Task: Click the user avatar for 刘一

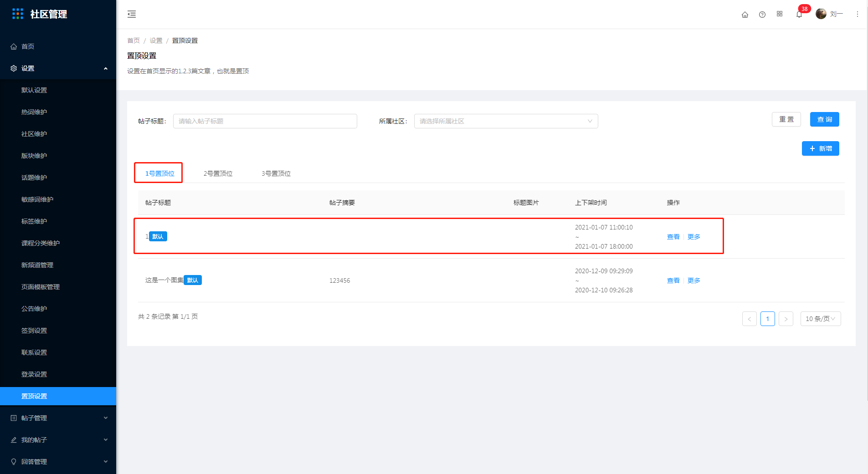Action: click(821, 14)
